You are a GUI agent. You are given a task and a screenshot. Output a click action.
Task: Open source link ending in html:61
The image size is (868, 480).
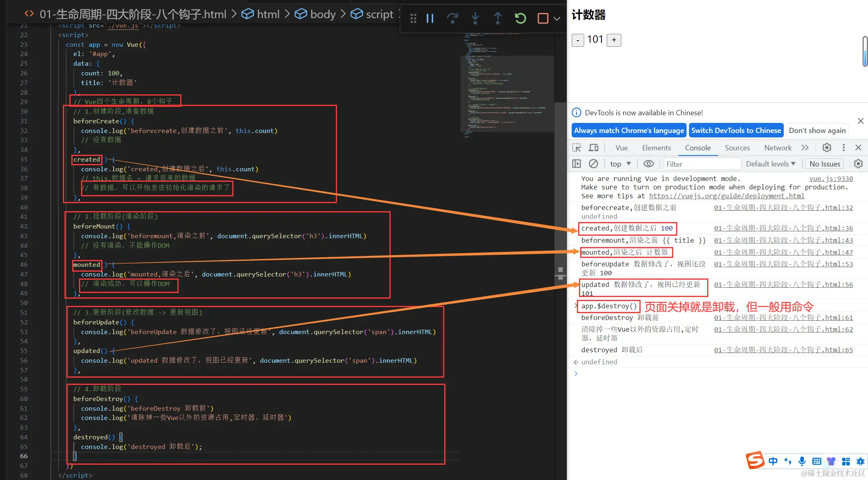[x=783, y=318]
